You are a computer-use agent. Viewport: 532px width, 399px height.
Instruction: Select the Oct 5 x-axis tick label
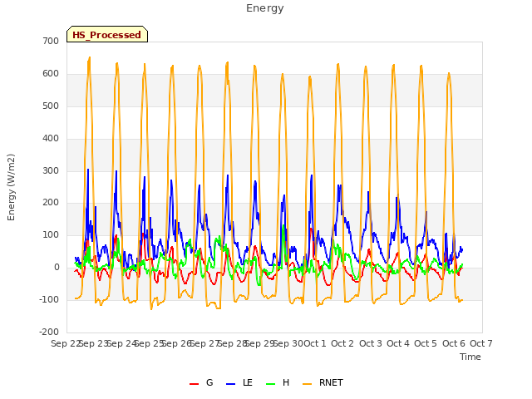click(426, 343)
